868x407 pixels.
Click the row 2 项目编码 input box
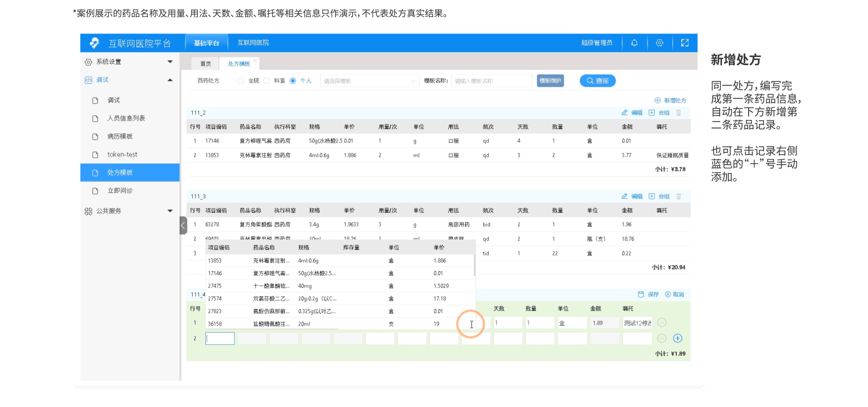[220, 338]
